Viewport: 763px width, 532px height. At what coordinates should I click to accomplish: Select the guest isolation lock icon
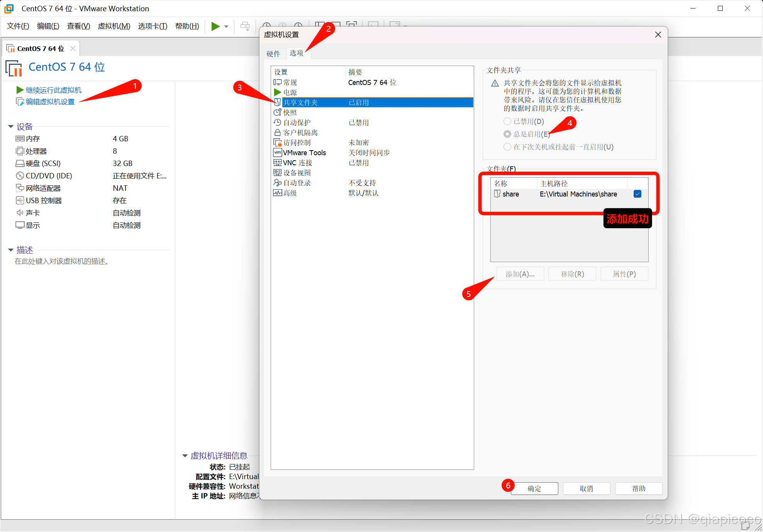point(277,132)
